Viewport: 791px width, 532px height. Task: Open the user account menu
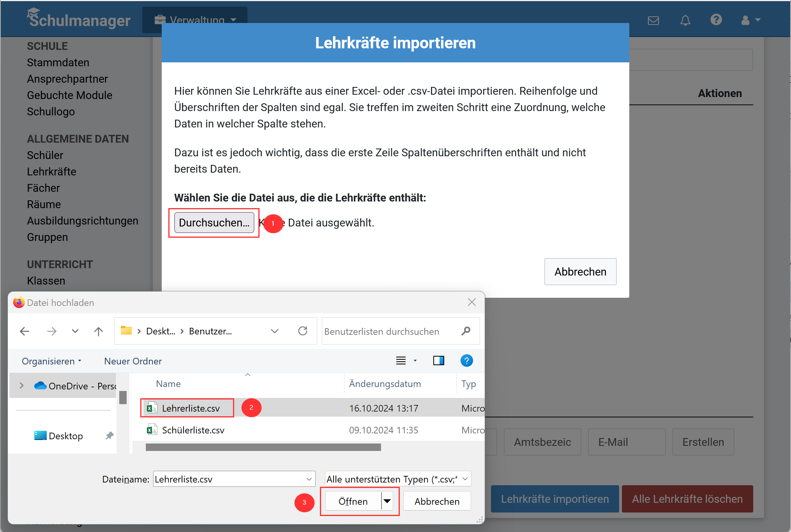(750, 20)
